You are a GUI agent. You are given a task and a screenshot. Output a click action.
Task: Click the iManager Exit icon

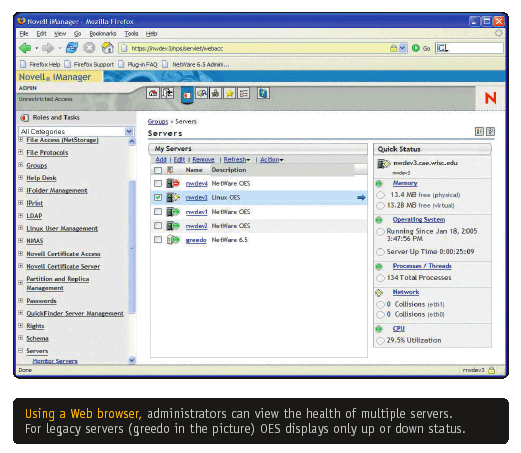[167, 93]
